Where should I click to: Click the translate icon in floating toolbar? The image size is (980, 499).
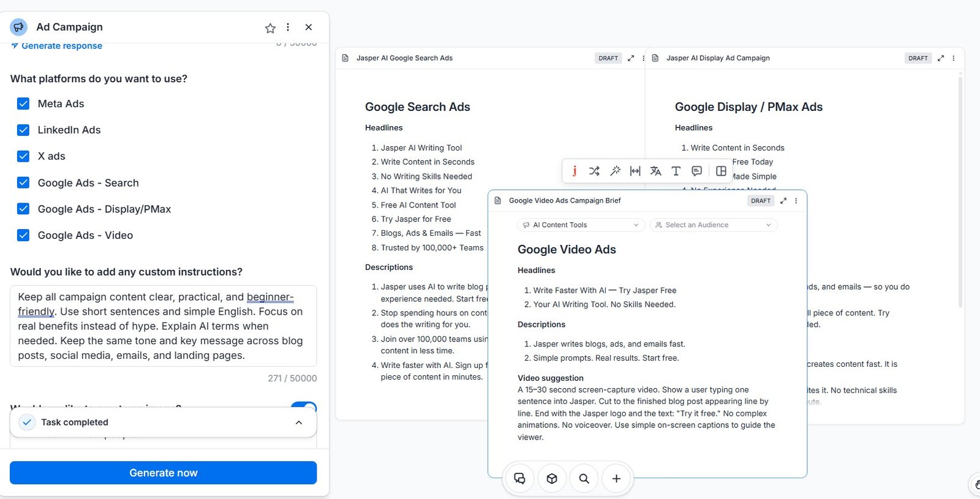(x=655, y=171)
